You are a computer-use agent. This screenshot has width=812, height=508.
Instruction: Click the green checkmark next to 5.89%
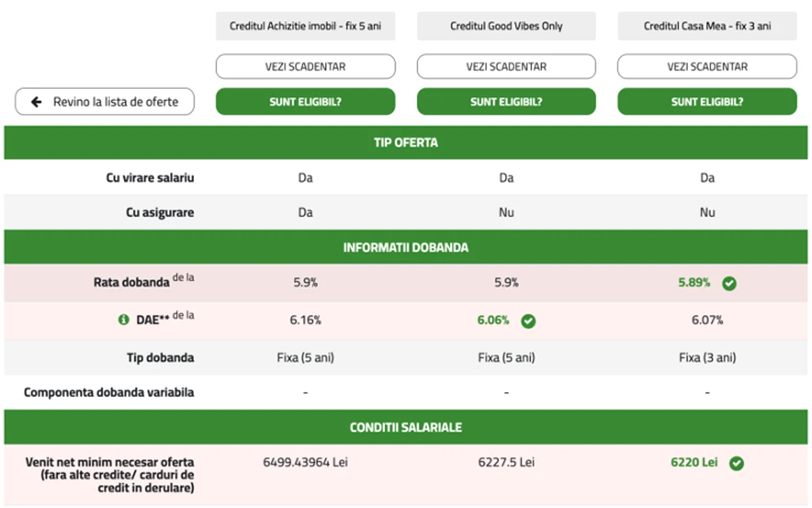729,284
